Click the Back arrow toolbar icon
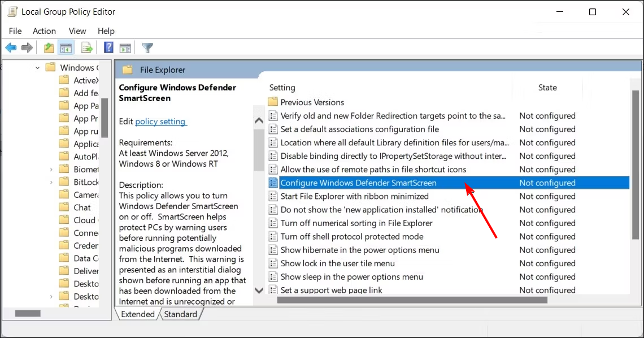The width and height of the screenshot is (644, 338). pyautogui.click(x=11, y=48)
